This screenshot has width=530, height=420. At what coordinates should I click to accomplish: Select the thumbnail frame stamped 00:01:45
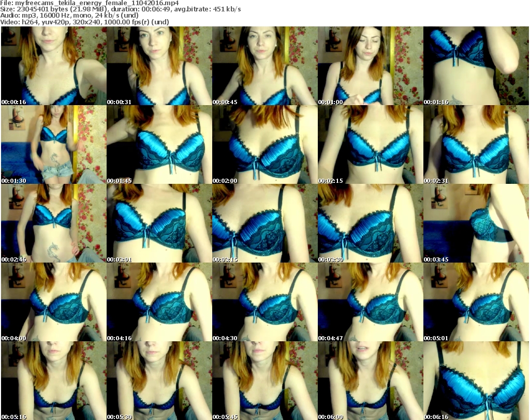(159, 144)
